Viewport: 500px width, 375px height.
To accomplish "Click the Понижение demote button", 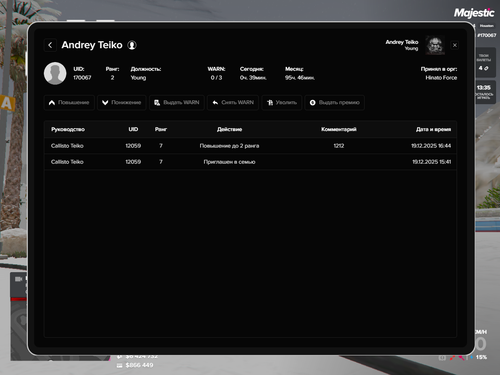I will [x=122, y=103].
